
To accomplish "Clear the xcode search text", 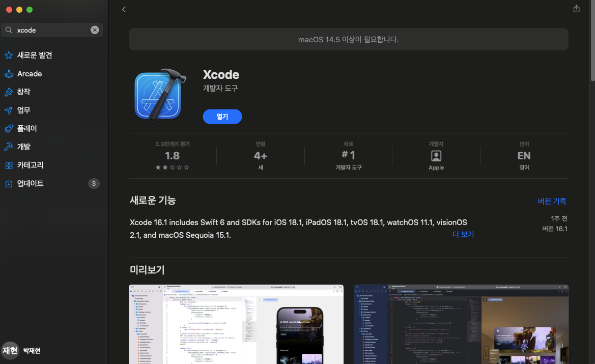I will 95,30.
